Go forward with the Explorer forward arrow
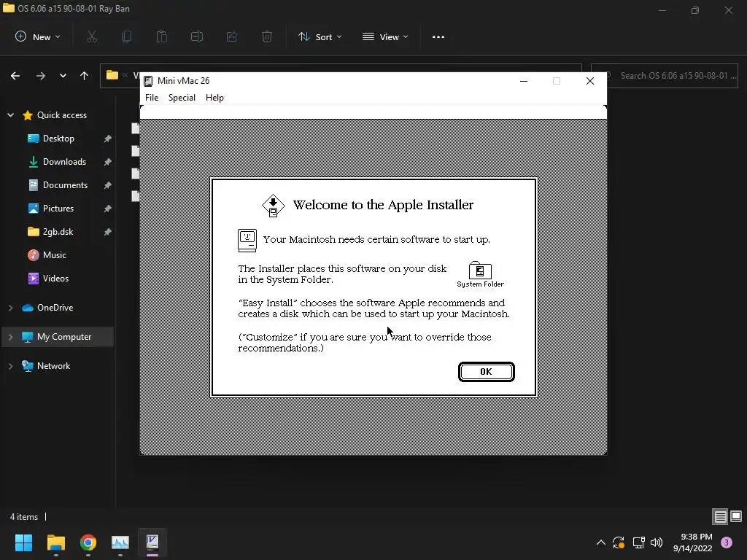The width and height of the screenshot is (747, 560). [x=41, y=76]
